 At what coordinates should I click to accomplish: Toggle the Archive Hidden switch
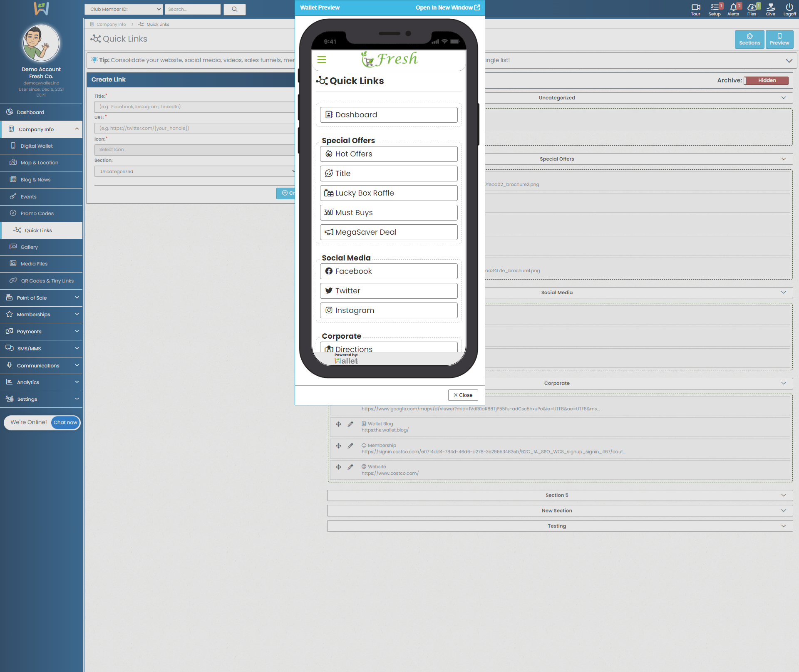[x=766, y=80]
